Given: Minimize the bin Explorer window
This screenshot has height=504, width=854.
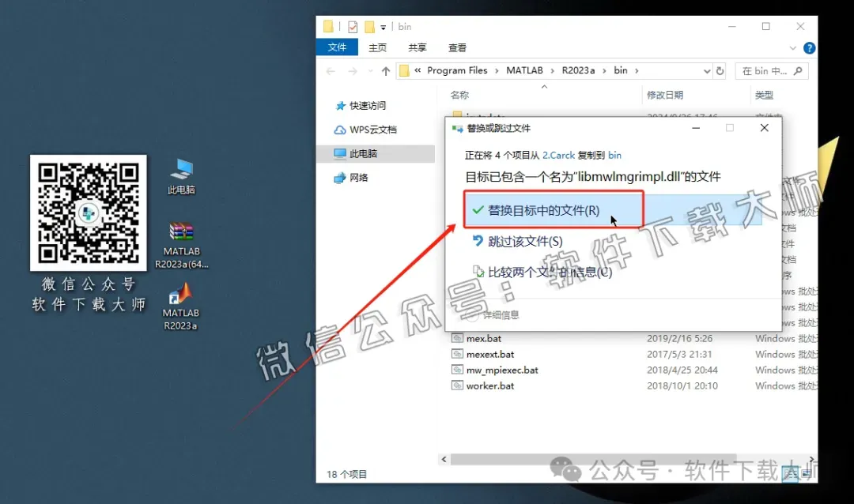Looking at the screenshot, I should (732, 27).
